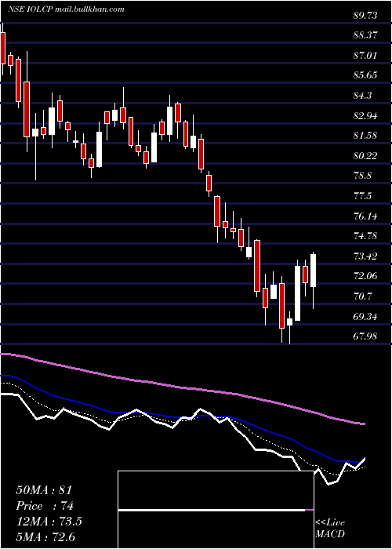Click the 73.42 price axis label
392x549 pixels.
366,256
